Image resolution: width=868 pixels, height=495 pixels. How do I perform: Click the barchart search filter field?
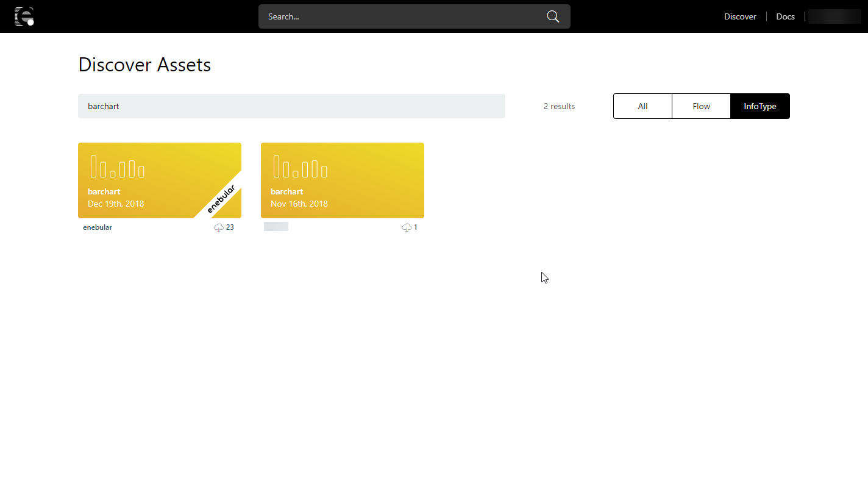pyautogui.click(x=291, y=106)
